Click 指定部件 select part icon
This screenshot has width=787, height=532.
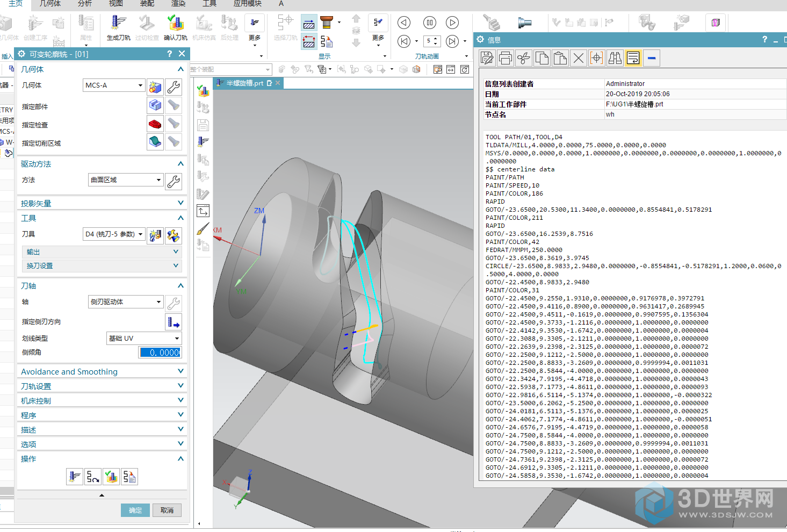coord(155,105)
